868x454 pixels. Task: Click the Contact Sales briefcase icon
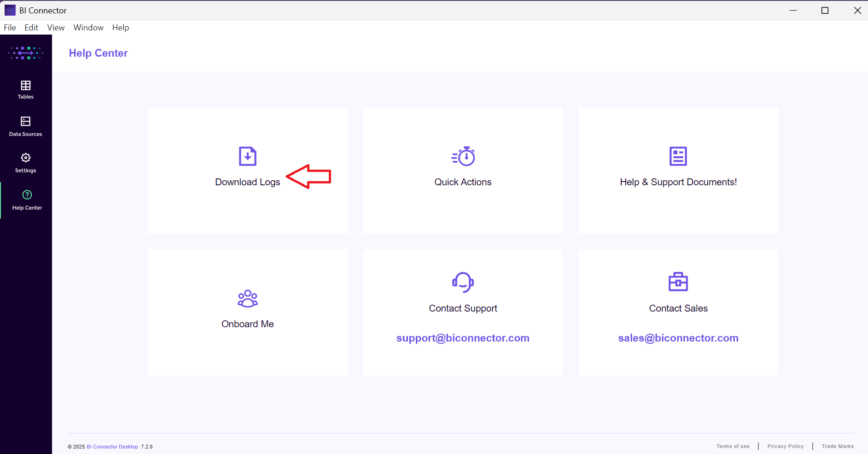tap(678, 282)
